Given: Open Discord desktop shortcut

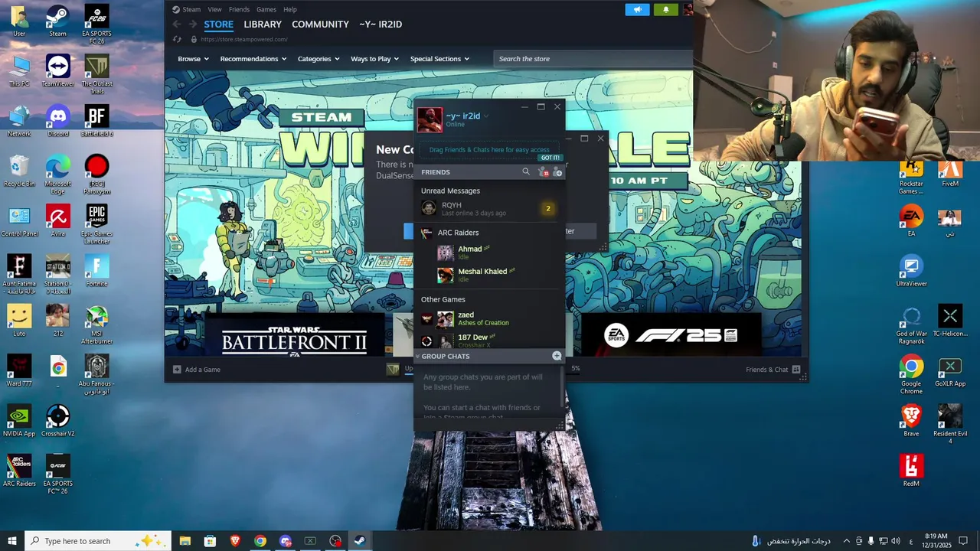Looking at the screenshot, I should point(57,122).
